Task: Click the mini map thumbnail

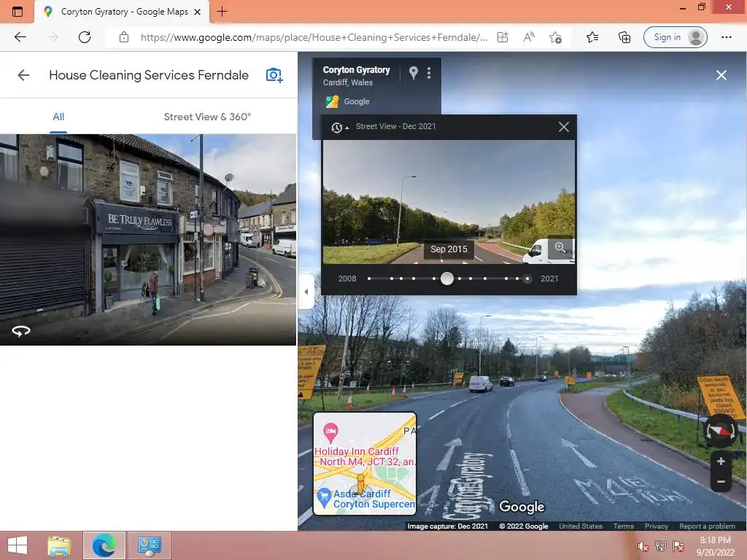Action: pyautogui.click(x=365, y=464)
